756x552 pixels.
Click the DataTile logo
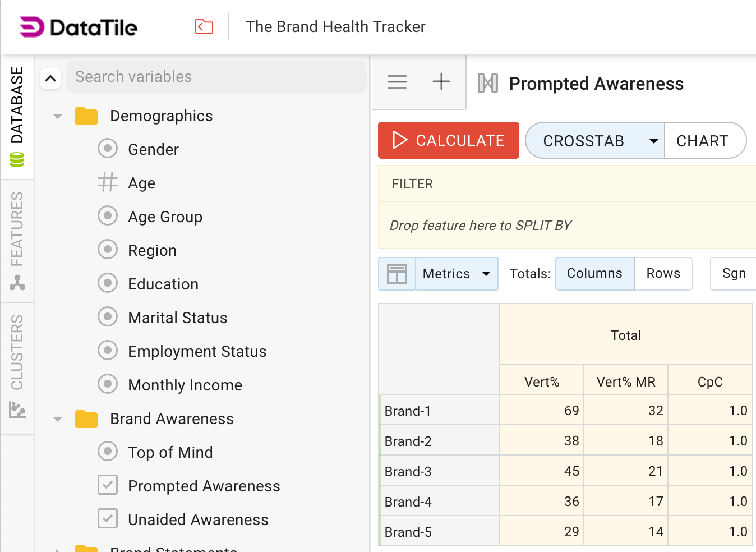pos(79,27)
